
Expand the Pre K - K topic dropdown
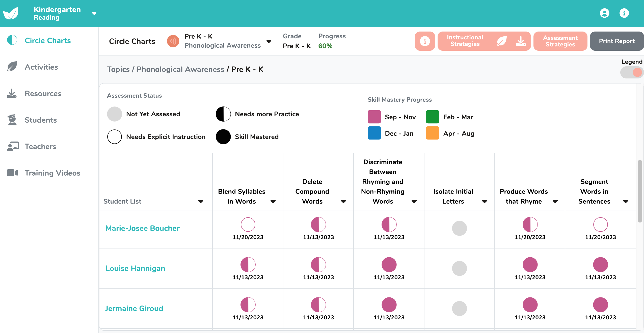point(269,41)
